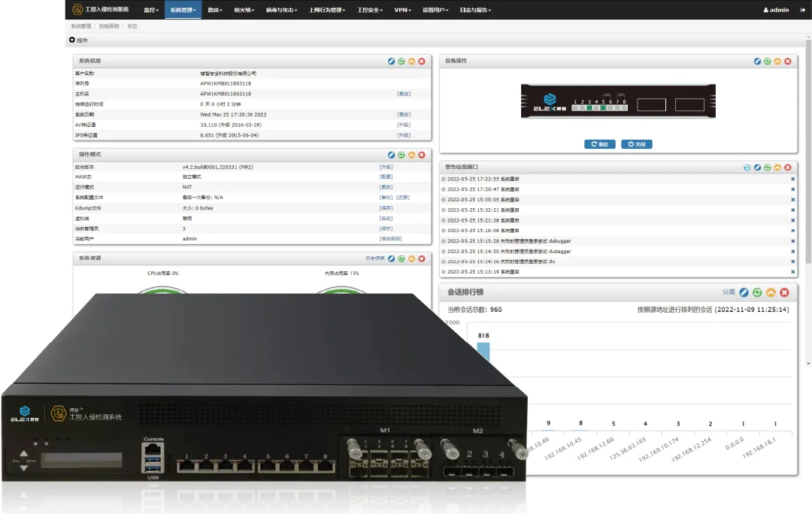
Task: Open the 监控 dropdown menu
Action: [x=150, y=10]
